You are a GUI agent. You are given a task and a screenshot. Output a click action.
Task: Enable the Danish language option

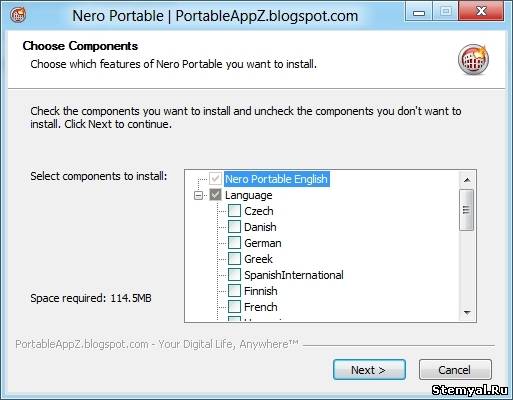[234, 227]
